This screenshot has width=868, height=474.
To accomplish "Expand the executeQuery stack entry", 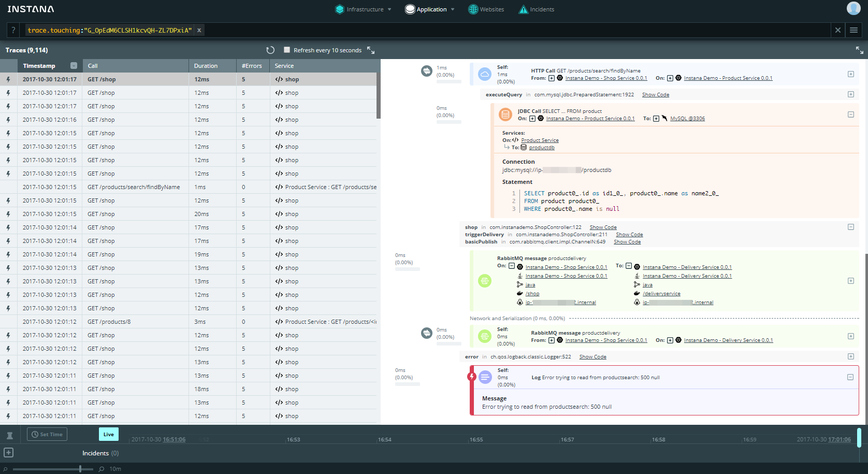I will pyautogui.click(x=851, y=94).
